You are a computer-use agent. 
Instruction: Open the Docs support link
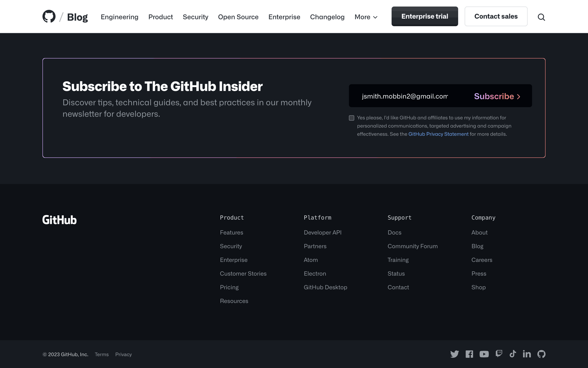click(394, 232)
